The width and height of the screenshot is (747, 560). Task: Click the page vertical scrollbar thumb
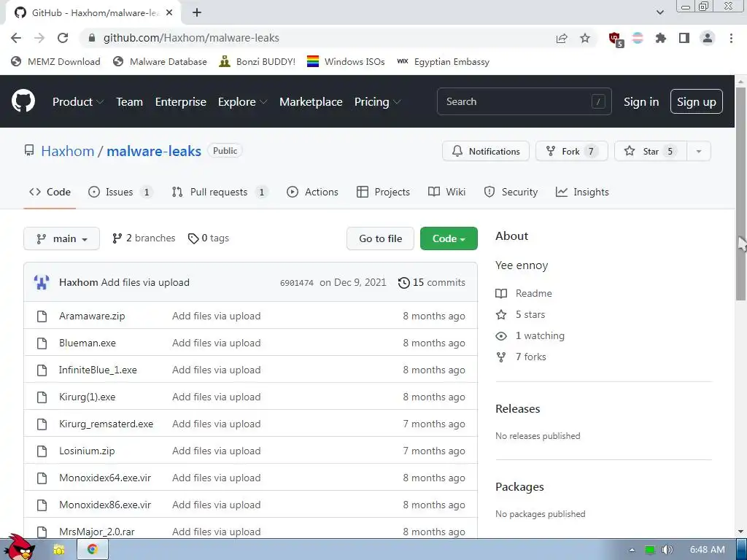point(740,194)
